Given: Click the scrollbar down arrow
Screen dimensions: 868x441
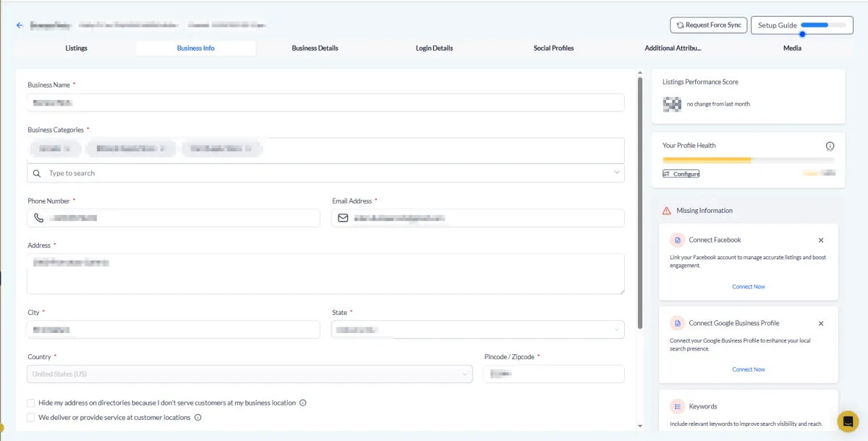Looking at the screenshot, I should [x=640, y=426].
